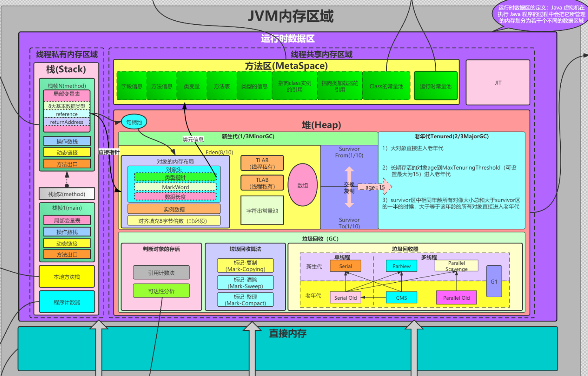Click 方法出口 inside 栈帧1(main)
Screen dimensions: 588x376
67,255
